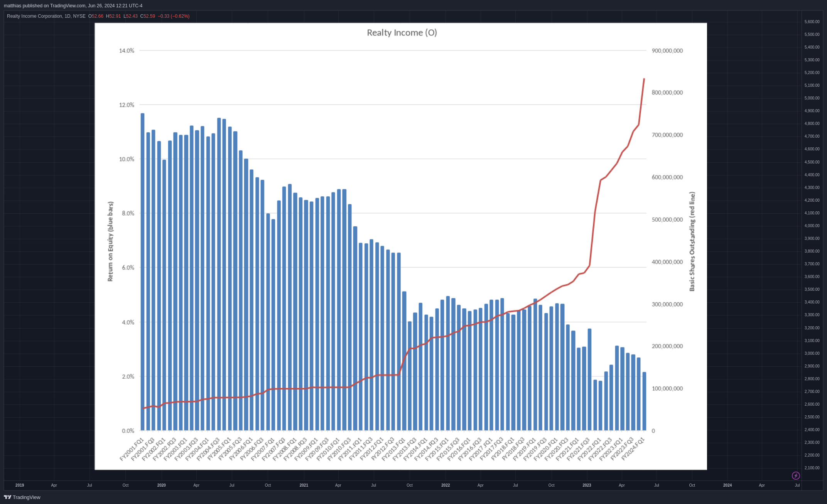Screen dimensions: 827x504
Task: Select the open value O52.66
Action: pos(96,16)
